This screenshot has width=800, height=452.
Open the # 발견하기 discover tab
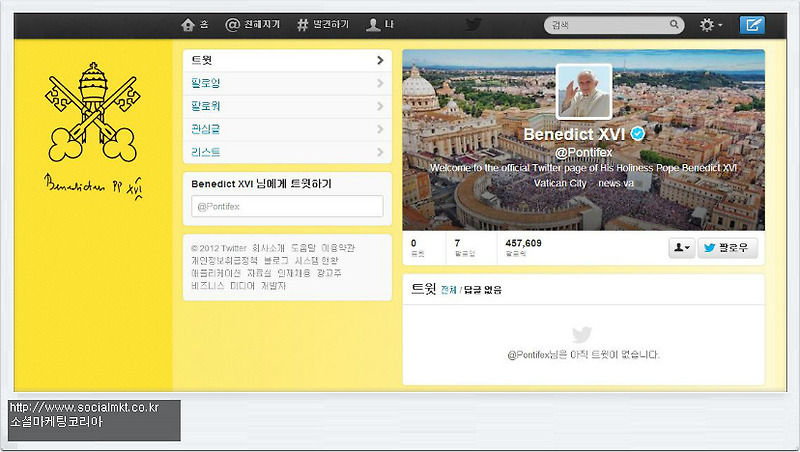[323, 24]
